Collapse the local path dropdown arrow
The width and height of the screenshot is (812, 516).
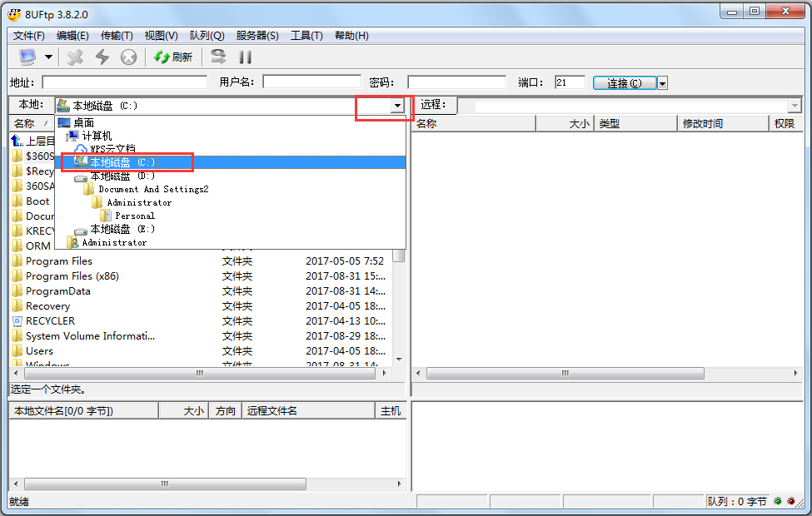[x=397, y=106]
